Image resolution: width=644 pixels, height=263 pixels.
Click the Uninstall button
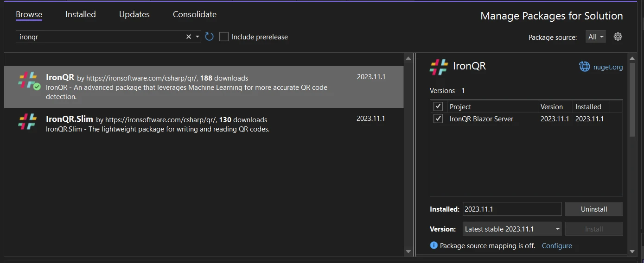(593, 209)
